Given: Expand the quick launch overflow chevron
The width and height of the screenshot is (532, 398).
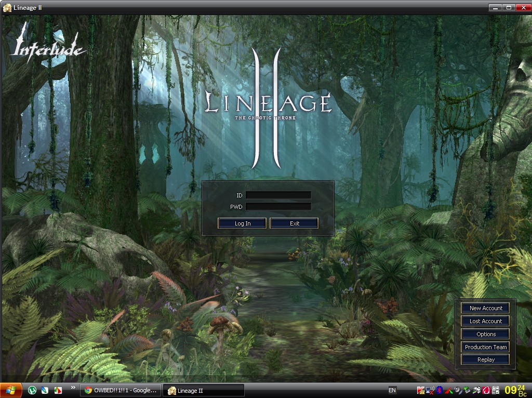Looking at the screenshot, I should [73, 388].
